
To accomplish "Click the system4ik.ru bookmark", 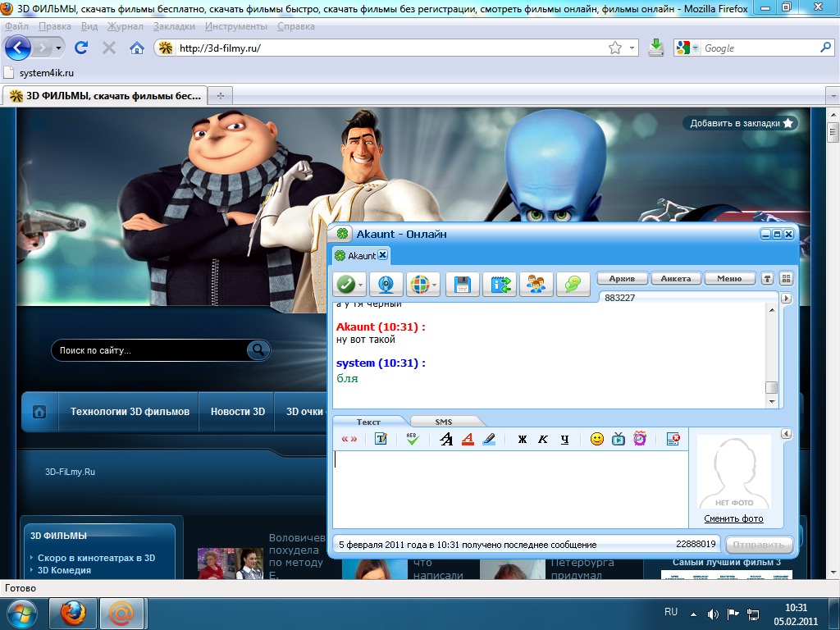I will 39,73.
